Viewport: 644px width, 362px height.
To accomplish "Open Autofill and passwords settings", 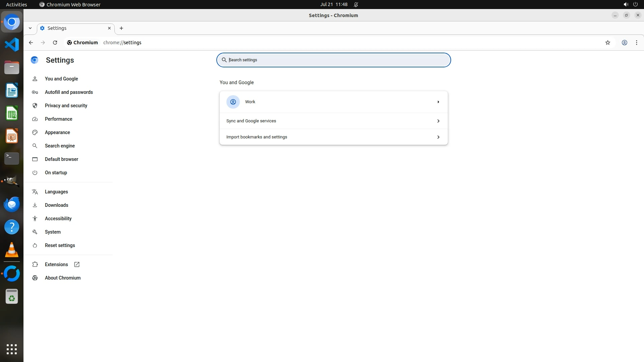I will (69, 92).
